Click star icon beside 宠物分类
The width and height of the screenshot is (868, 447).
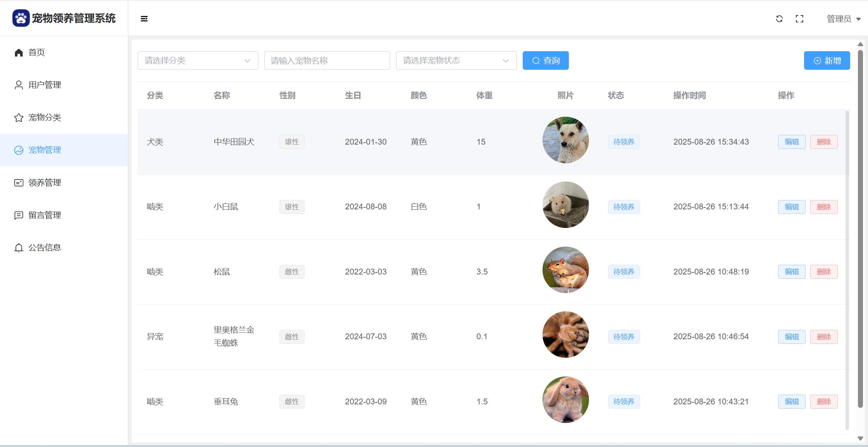coord(19,117)
